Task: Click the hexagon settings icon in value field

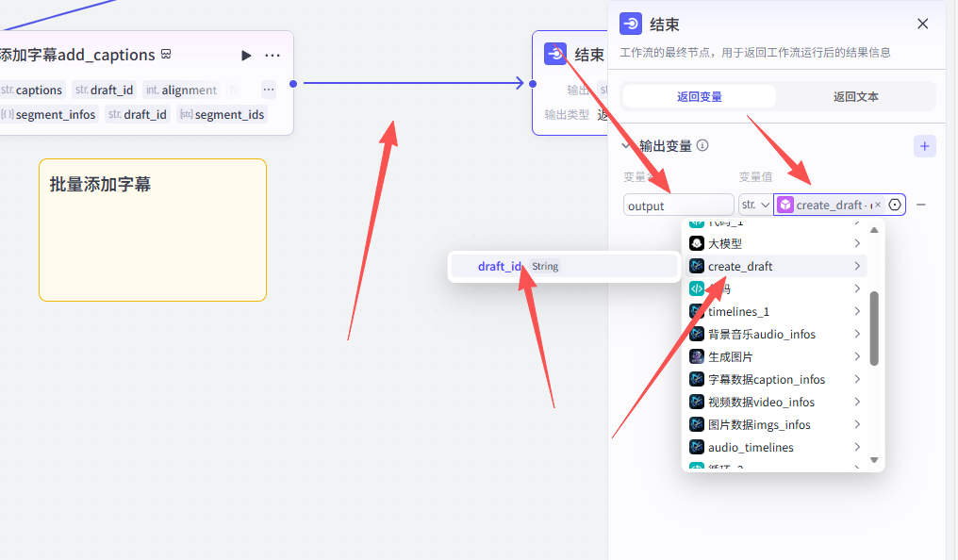Action: (895, 205)
